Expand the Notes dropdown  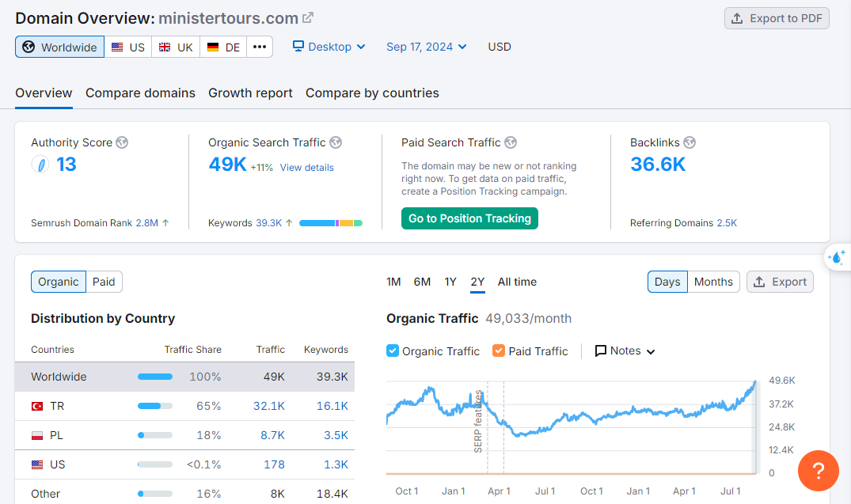click(x=625, y=351)
